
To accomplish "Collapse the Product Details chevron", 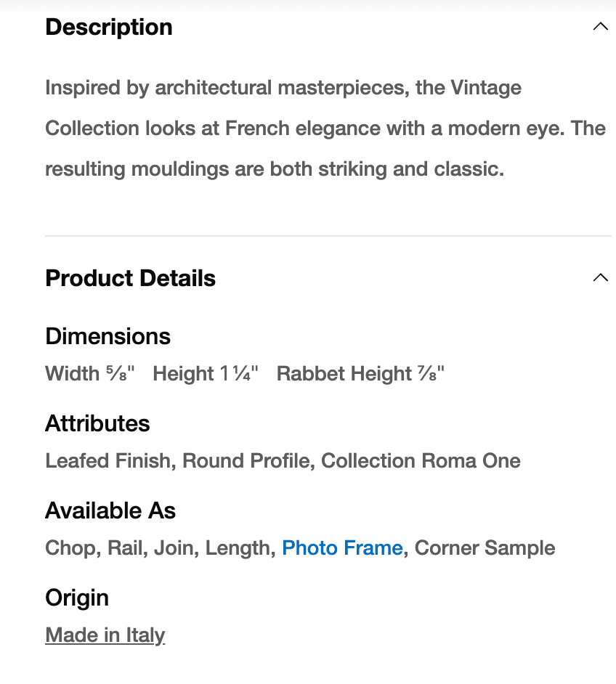I will coord(600,277).
